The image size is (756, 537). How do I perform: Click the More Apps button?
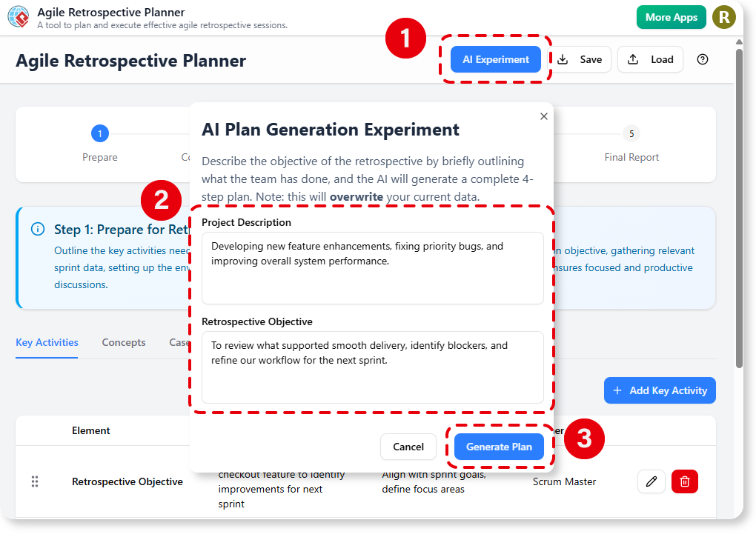coord(671,16)
